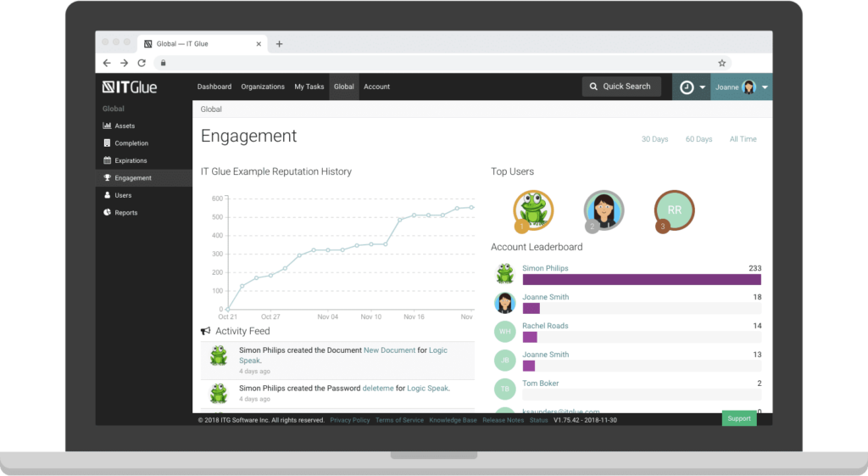Go to My Tasks

309,87
